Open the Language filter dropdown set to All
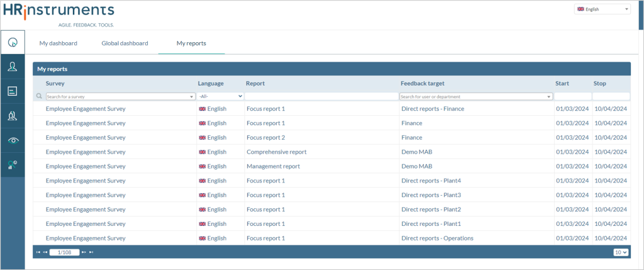Image resolution: width=644 pixels, height=270 pixels. [x=221, y=96]
